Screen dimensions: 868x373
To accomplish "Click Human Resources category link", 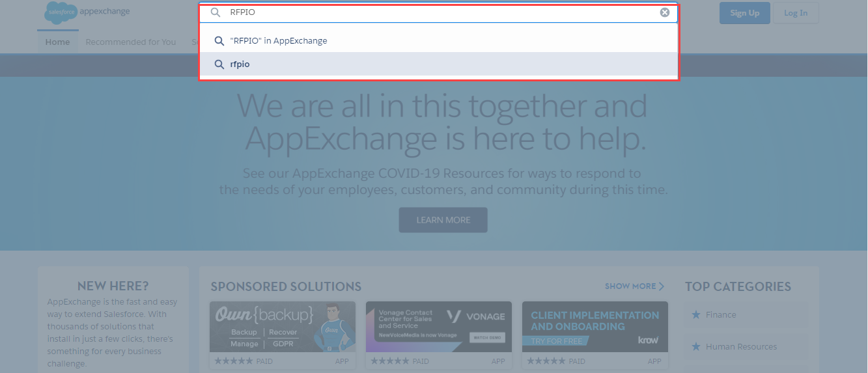I will pos(741,346).
